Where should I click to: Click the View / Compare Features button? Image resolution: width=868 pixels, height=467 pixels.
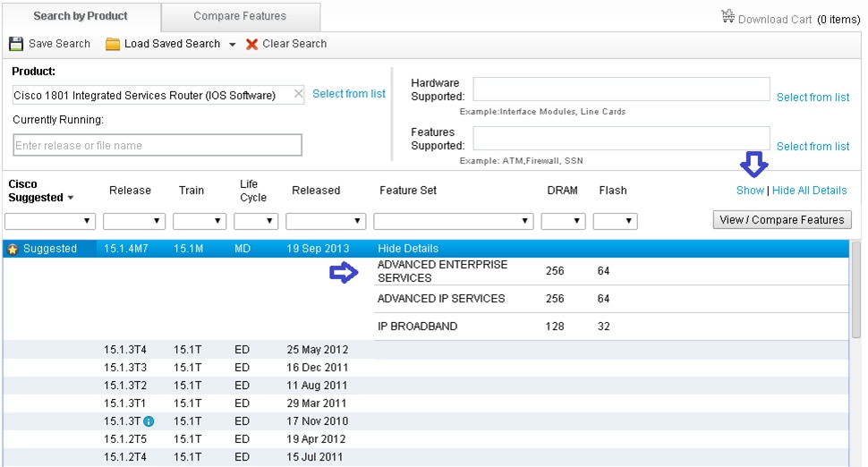[781, 220]
